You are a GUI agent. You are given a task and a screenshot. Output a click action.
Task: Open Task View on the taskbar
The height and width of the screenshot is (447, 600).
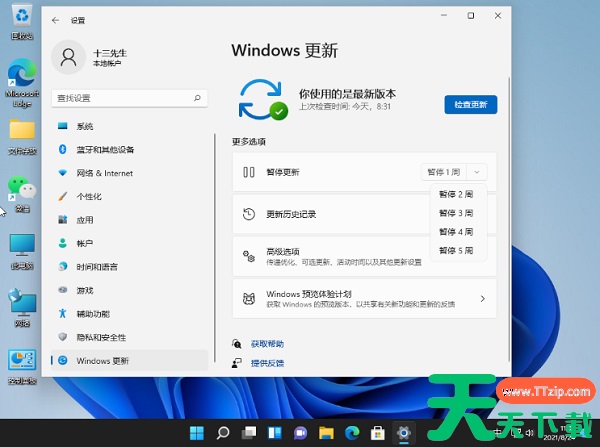point(249,433)
